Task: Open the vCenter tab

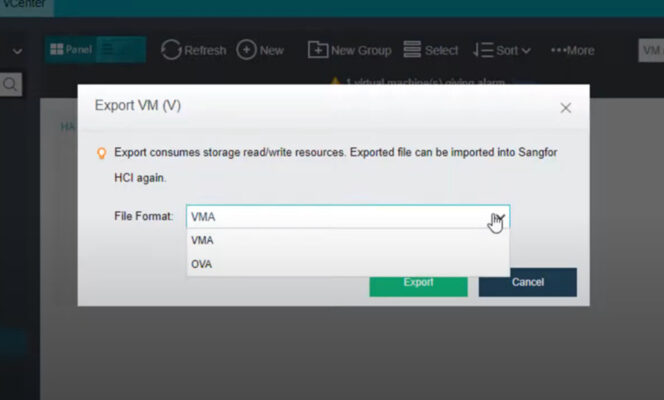Action: point(26,5)
